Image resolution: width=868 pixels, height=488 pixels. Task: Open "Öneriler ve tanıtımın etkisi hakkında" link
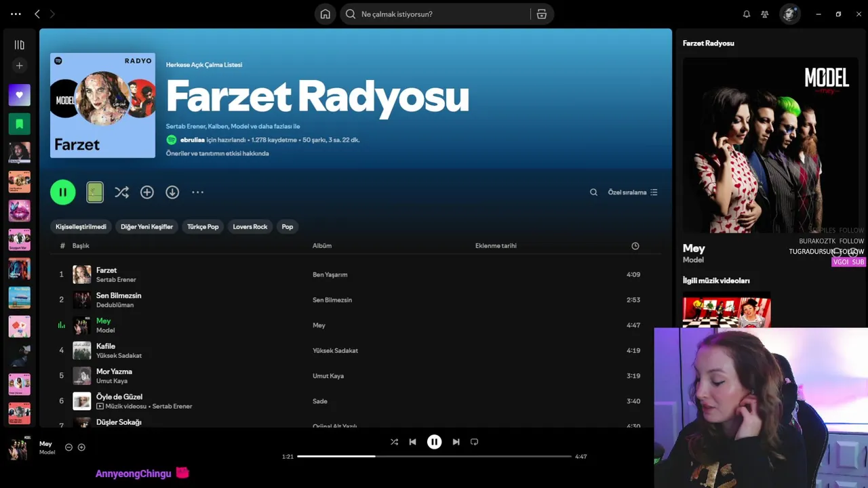217,153
